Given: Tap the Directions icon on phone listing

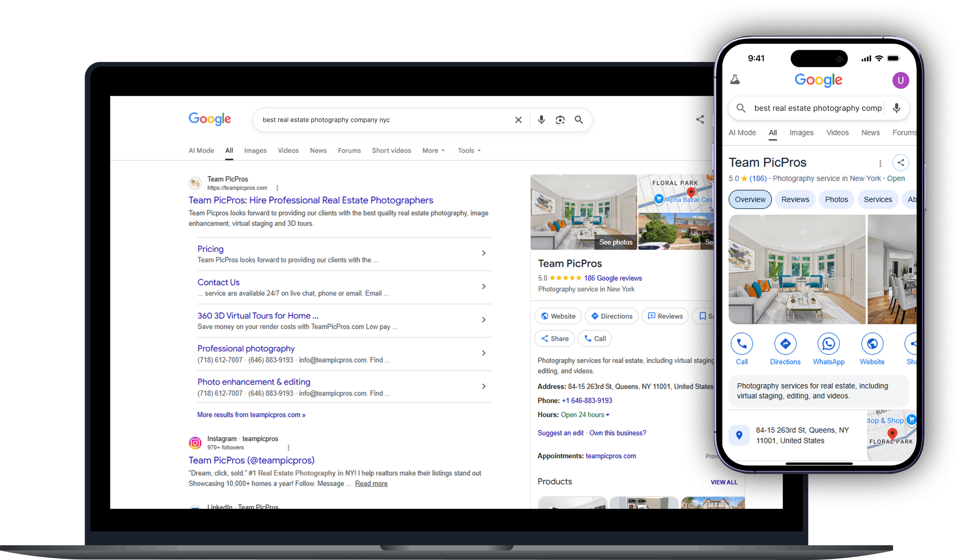Looking at the screenshot, I should (785, 344).
